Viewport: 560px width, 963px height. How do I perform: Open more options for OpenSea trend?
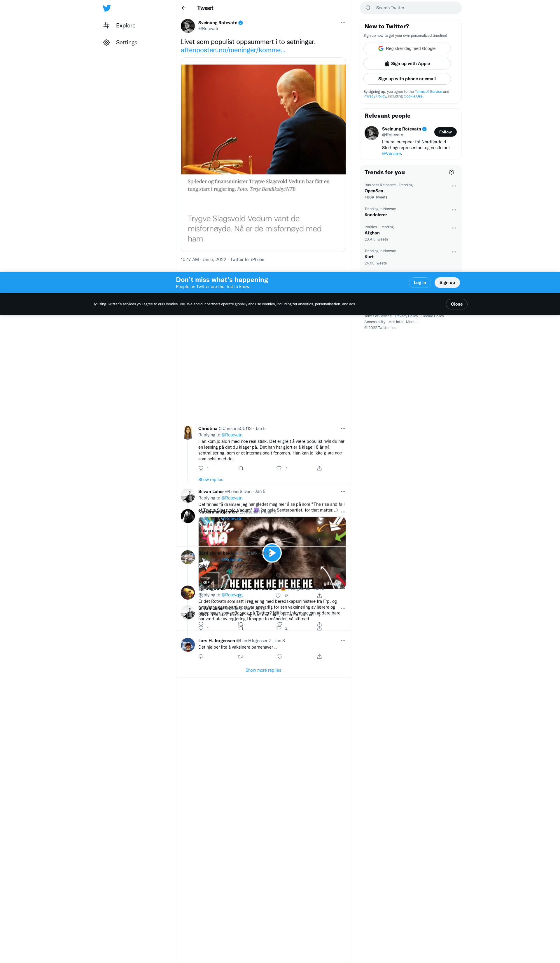click(x=454, y=186)
